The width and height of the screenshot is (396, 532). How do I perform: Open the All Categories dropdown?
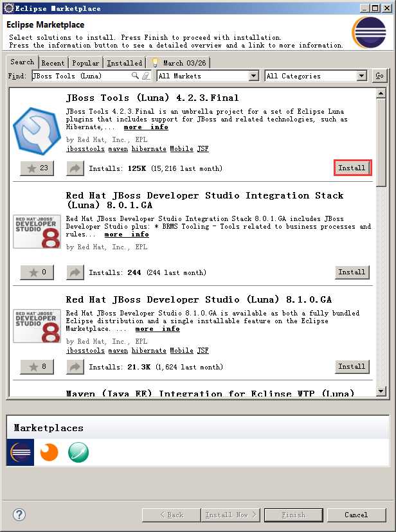tap(362, 76)
